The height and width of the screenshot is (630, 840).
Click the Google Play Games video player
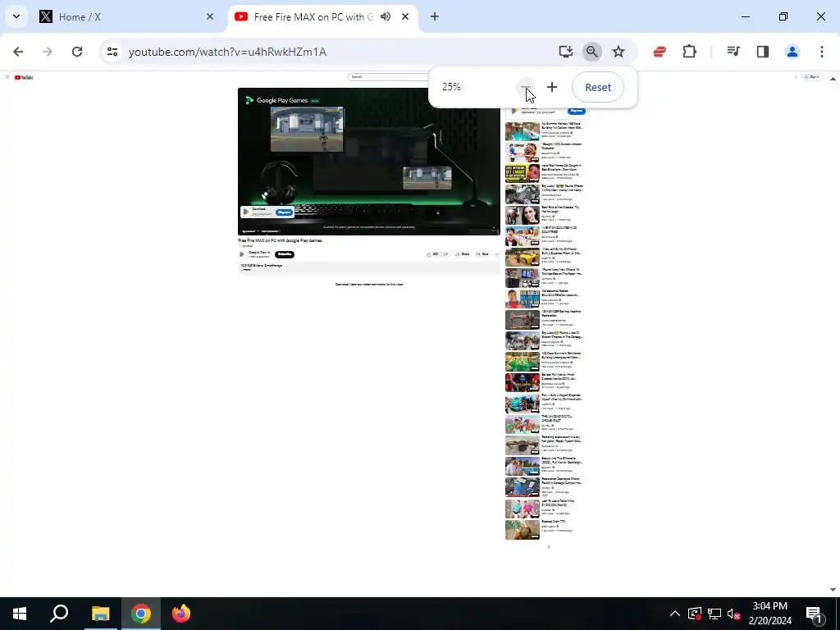[x=368, y=162]
